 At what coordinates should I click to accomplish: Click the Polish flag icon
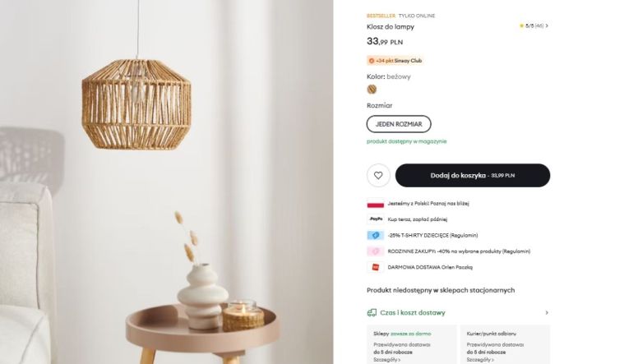(375, 204)
